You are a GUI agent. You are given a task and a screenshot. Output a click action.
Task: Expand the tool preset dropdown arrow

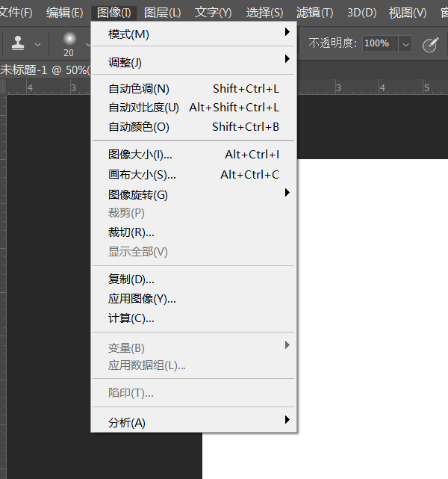click(37, 45)
